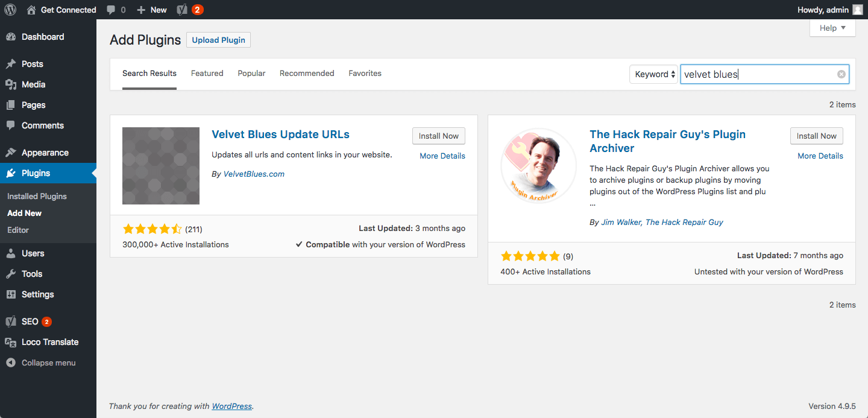Open the Velvet Blues Update URLs title link

[x=280, y=135]
